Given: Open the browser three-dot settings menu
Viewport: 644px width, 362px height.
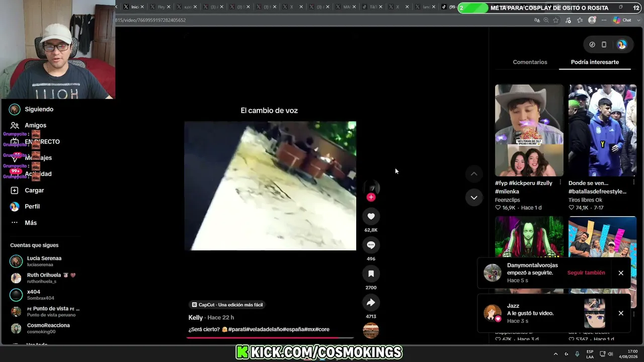Looking at the screenshot, I should pos(603,20).
